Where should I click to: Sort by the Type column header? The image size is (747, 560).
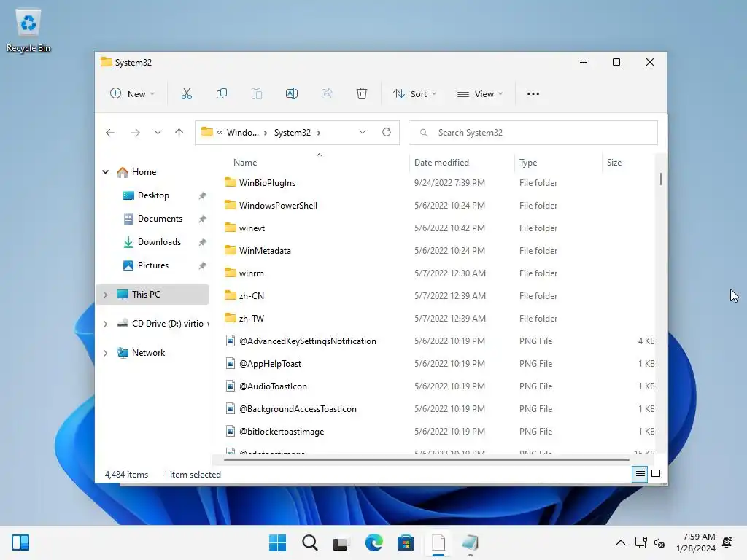(528, 163)
